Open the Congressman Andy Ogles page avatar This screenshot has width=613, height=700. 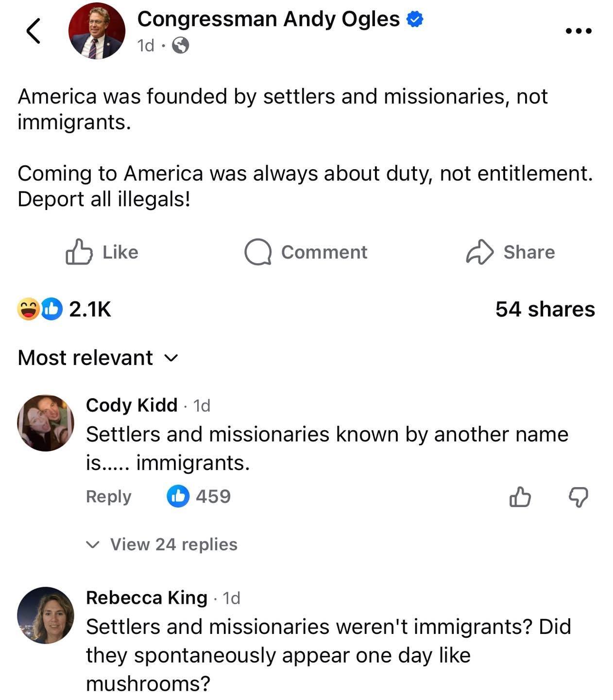97,31
